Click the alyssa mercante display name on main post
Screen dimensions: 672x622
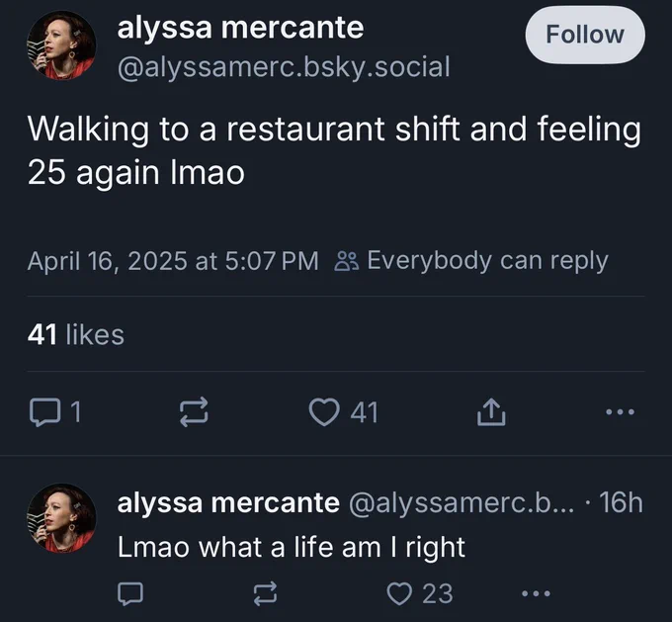[240, 28]
